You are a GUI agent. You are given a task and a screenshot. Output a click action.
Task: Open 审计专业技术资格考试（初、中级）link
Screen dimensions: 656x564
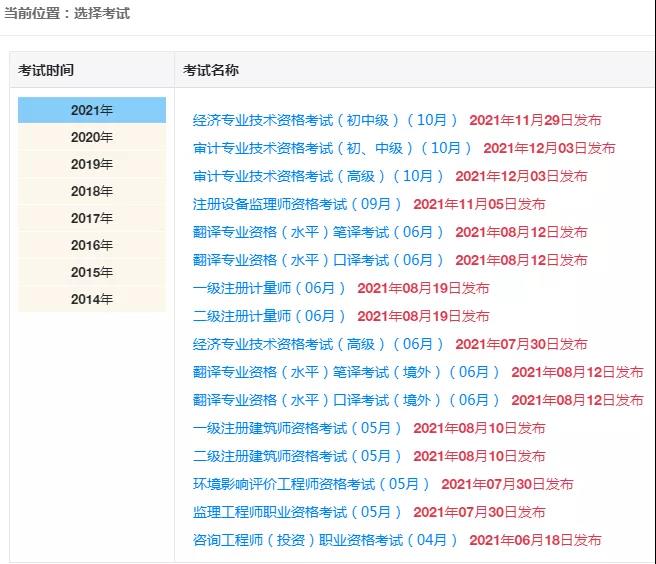332,148
